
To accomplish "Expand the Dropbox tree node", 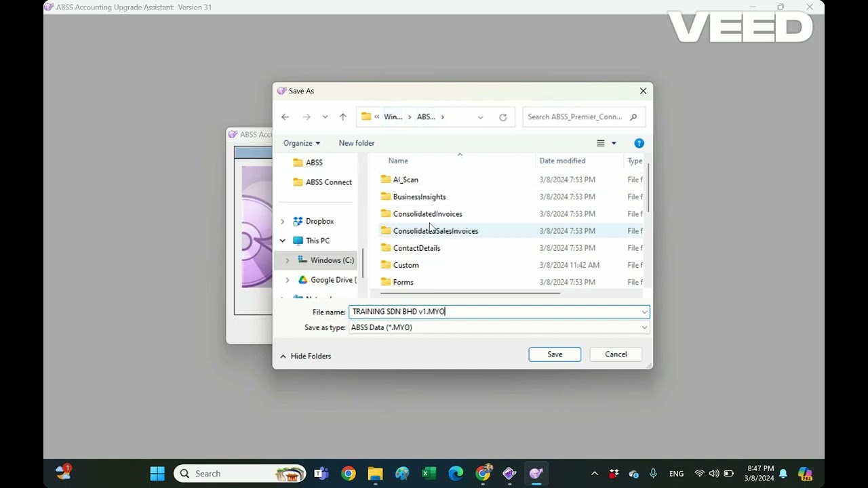I will [x=283, y=221].
